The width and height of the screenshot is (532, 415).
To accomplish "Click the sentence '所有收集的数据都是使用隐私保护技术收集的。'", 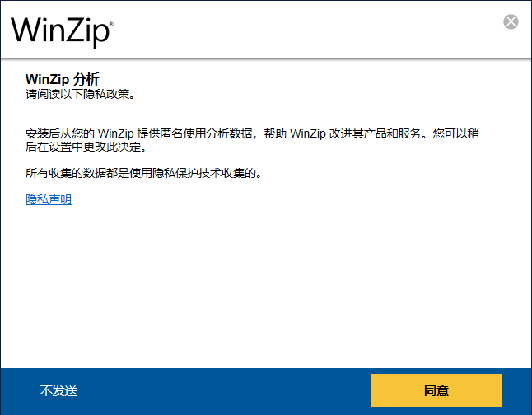I will (x=144, y=173).
